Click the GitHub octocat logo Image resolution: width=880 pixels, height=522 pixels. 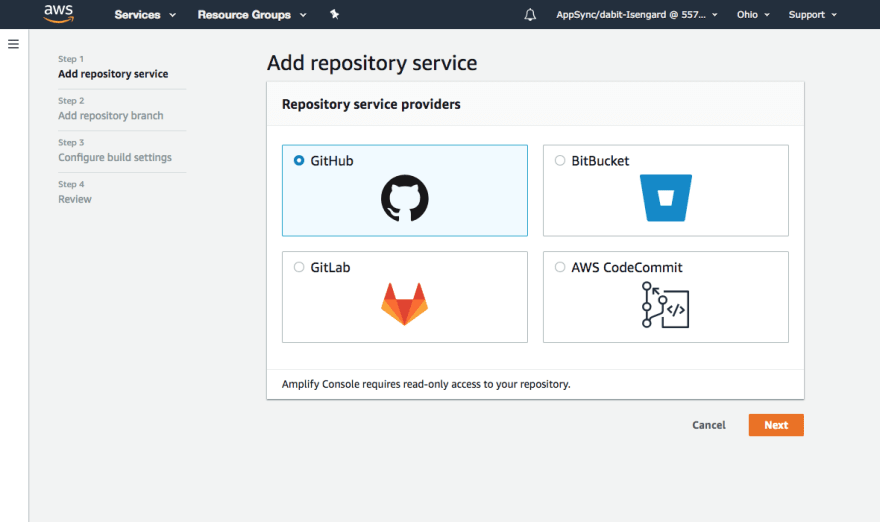click(x=405, y=198)
